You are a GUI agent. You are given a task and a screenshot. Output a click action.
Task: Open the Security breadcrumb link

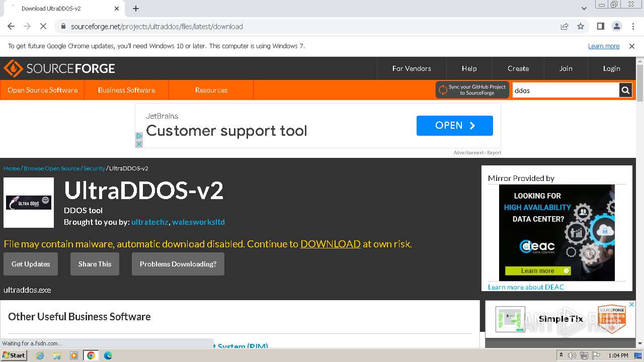pos(94,168)
